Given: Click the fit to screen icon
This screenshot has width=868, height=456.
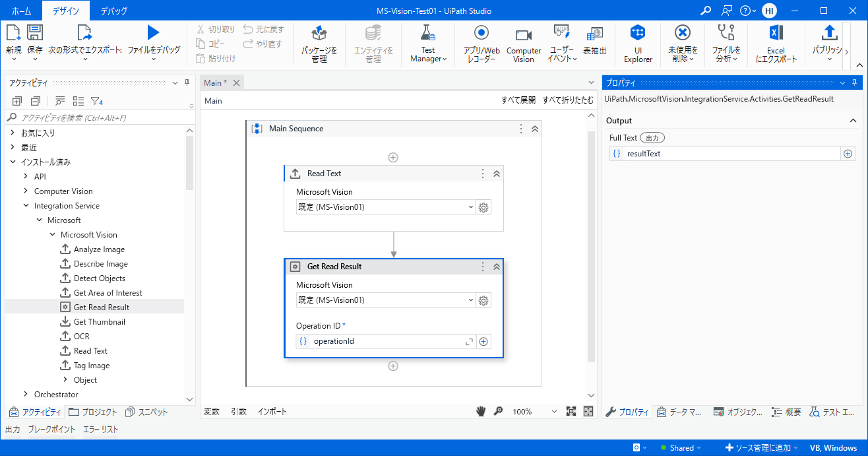Looking at the screenshot, I should tap(571, 411).
